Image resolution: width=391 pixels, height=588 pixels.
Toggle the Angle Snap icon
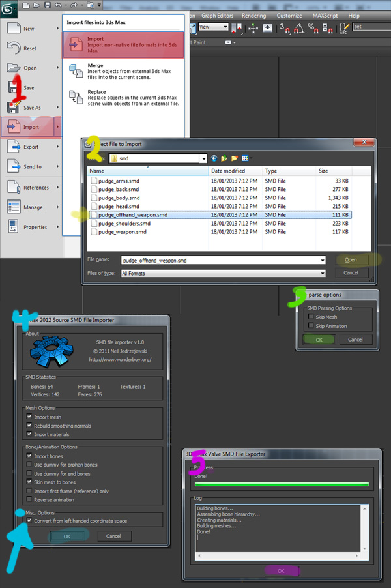298,29
